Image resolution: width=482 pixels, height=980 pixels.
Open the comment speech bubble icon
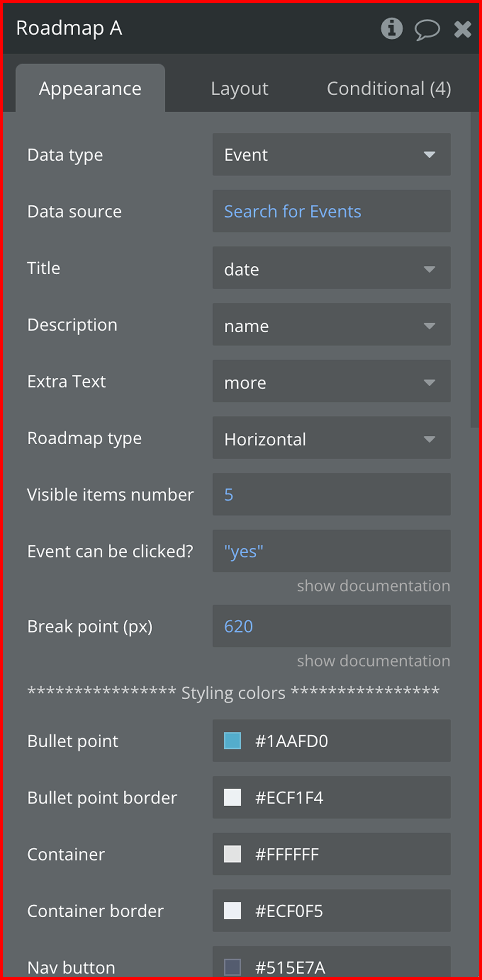(427, 30)
